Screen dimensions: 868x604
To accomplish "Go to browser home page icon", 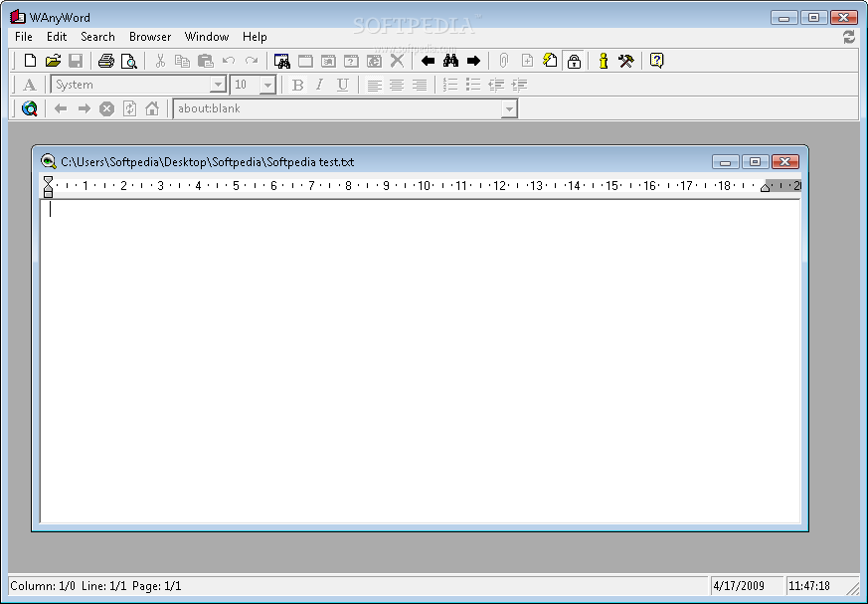I will click(x=152, y=108).
